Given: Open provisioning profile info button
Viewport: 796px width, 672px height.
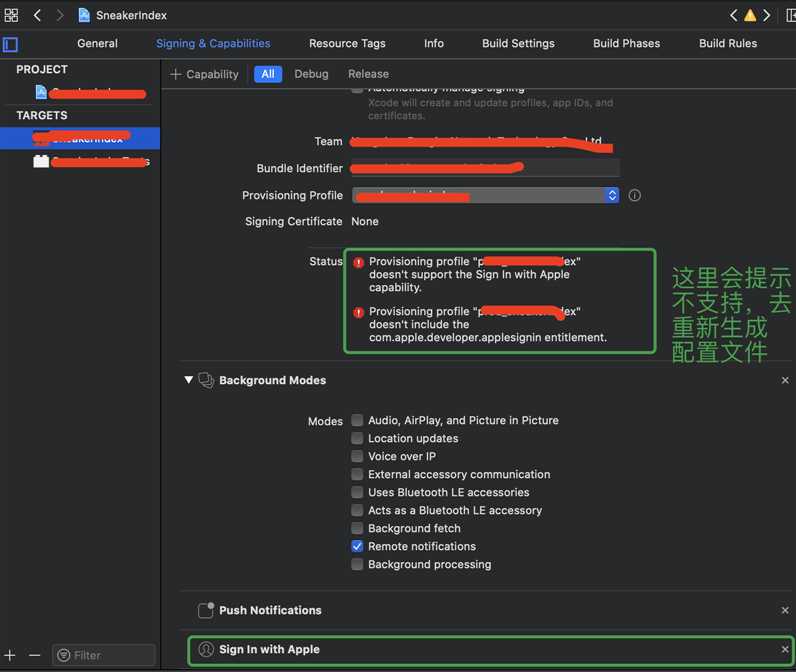Looking at the screenshot, I should click(x=635, y=195).
